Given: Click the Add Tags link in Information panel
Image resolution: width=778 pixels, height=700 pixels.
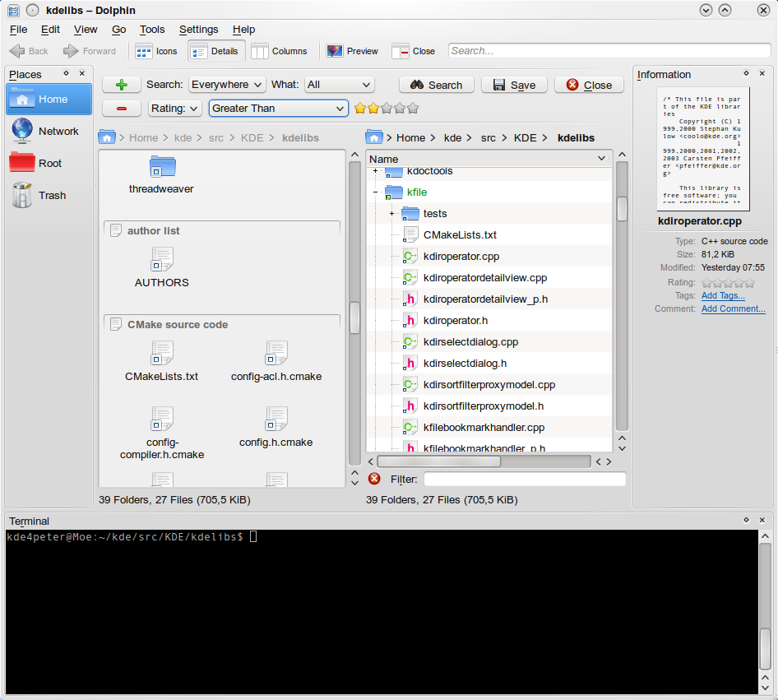Looking at the screenshot, I should tap(722, 295).
